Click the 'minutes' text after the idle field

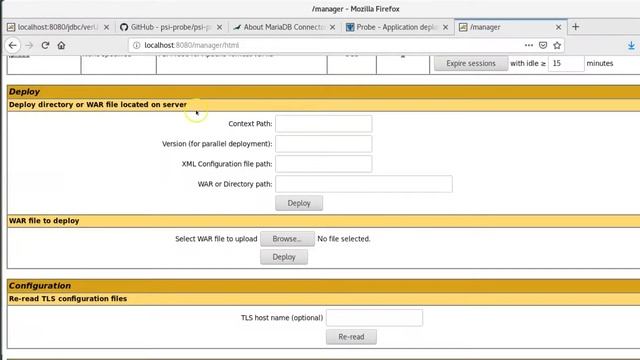600,63
